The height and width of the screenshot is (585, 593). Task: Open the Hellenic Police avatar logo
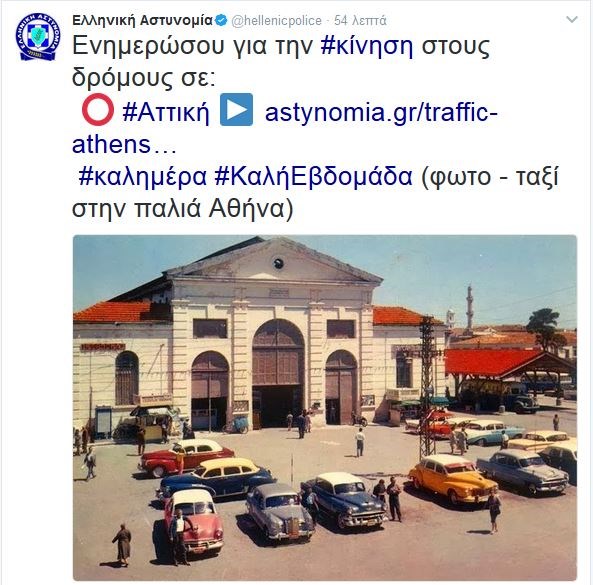(38, 37)
